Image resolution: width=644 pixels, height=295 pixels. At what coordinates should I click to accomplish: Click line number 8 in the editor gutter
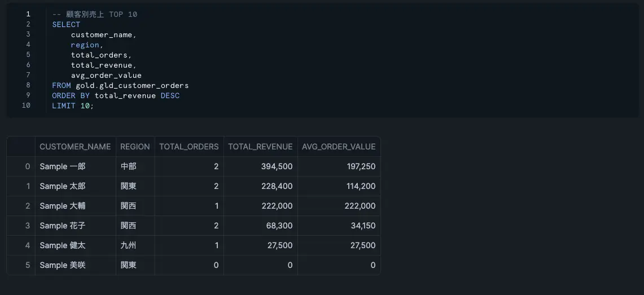click(x=28, y=85)
